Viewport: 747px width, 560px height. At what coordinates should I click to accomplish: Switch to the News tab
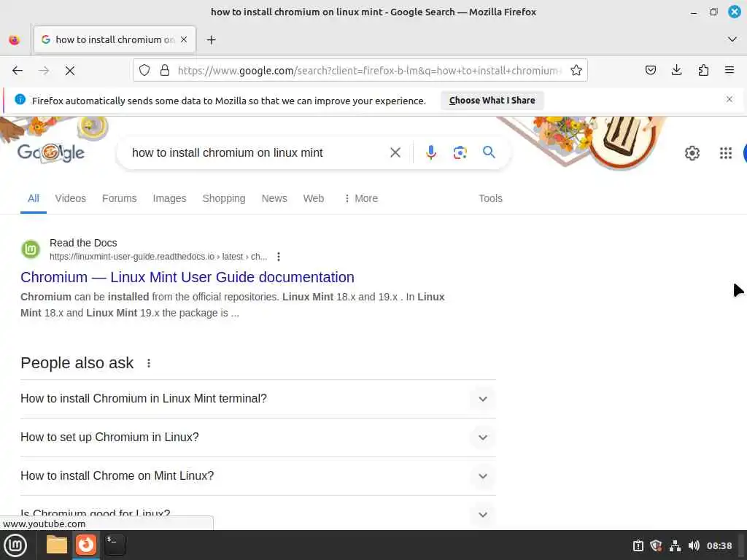(x=274, y=198)
